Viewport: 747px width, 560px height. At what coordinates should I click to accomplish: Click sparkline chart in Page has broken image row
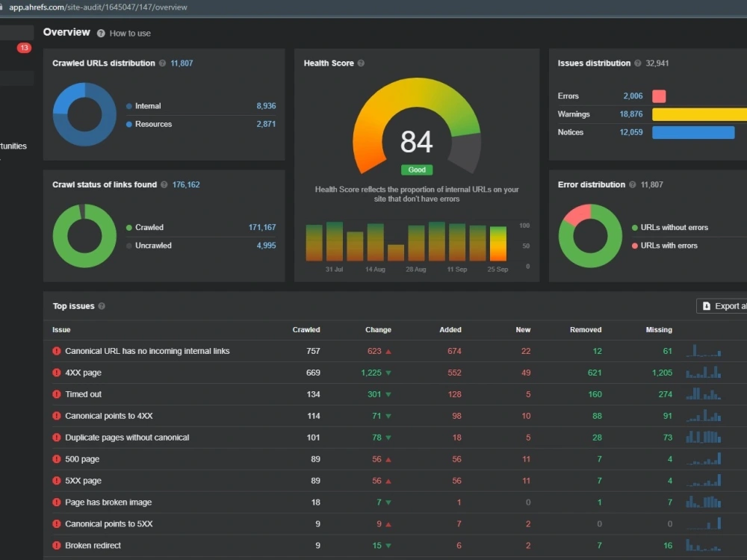pos(704,502)
